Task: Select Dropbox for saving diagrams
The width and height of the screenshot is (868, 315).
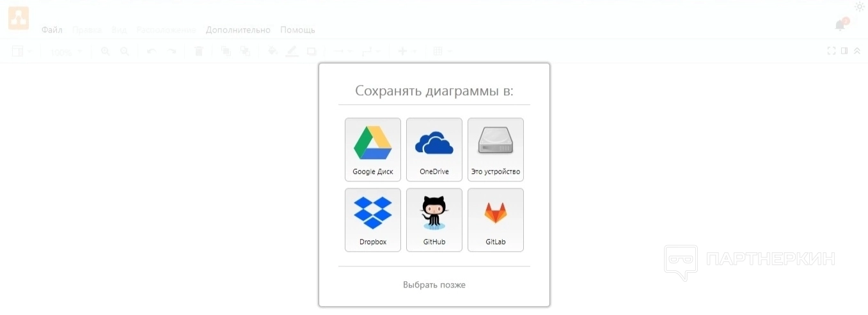Action: point(373,220)
